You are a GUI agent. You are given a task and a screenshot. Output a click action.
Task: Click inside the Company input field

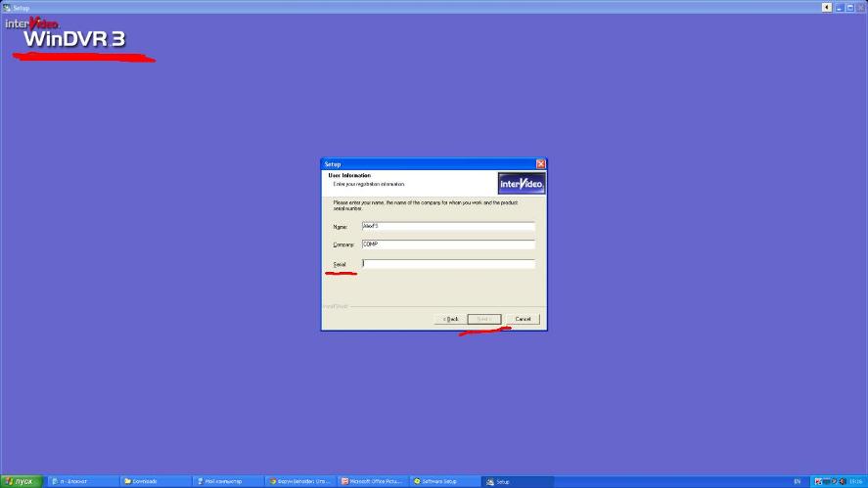click(x=447, y=244)
